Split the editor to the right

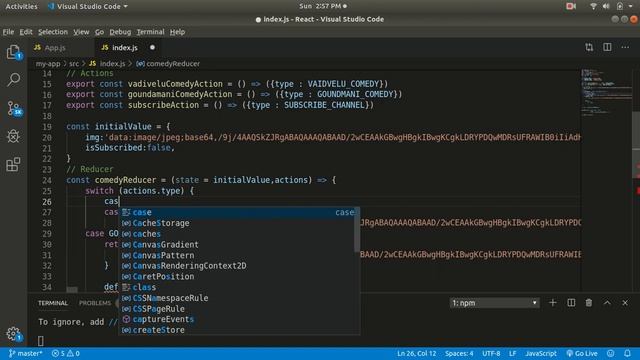[x=607, y=47]
